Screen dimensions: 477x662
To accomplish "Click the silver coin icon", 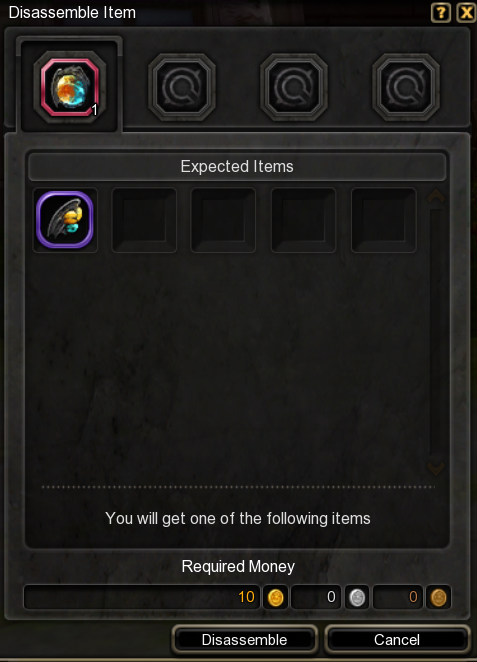I will (x=357, y=597).
